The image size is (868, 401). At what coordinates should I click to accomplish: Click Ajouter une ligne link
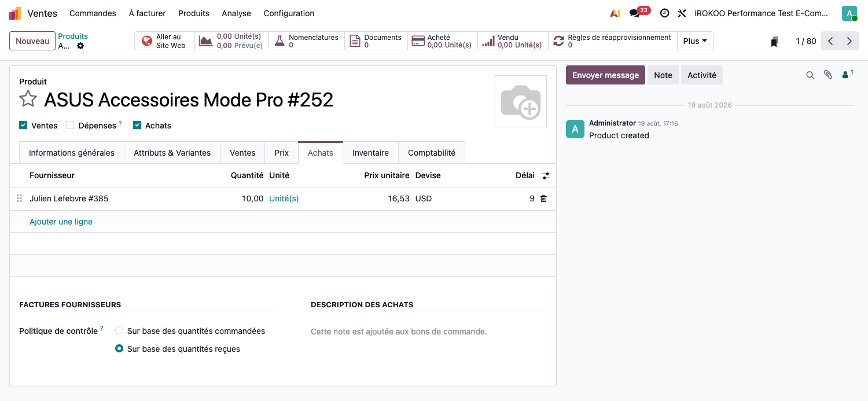pos(61,222)
